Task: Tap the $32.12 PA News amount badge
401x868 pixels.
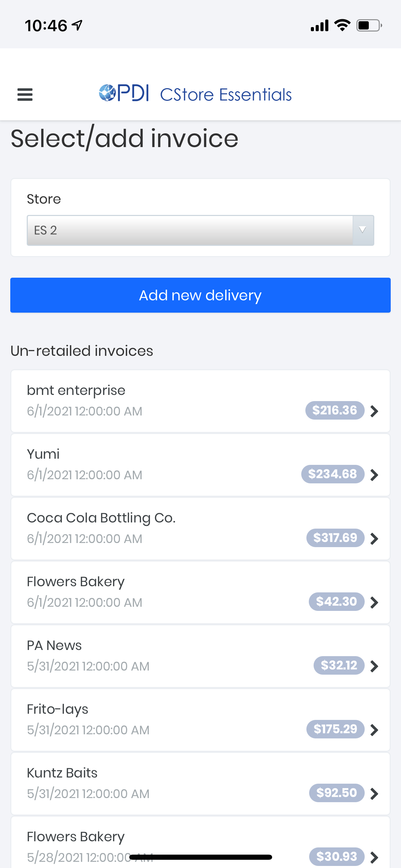Action: tap(339, 665)
